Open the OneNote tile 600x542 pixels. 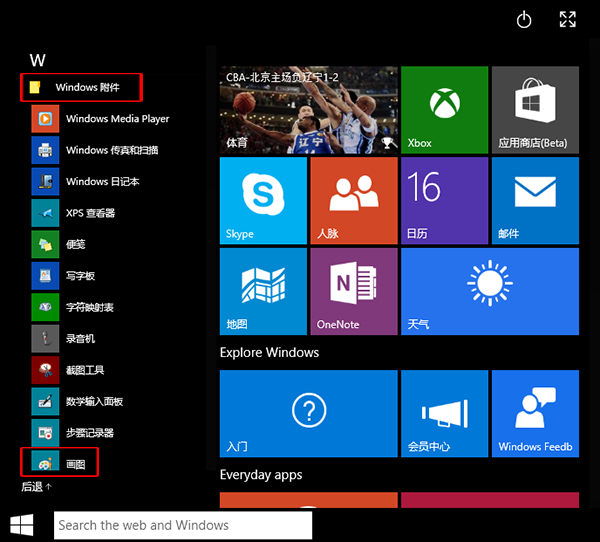354,291
